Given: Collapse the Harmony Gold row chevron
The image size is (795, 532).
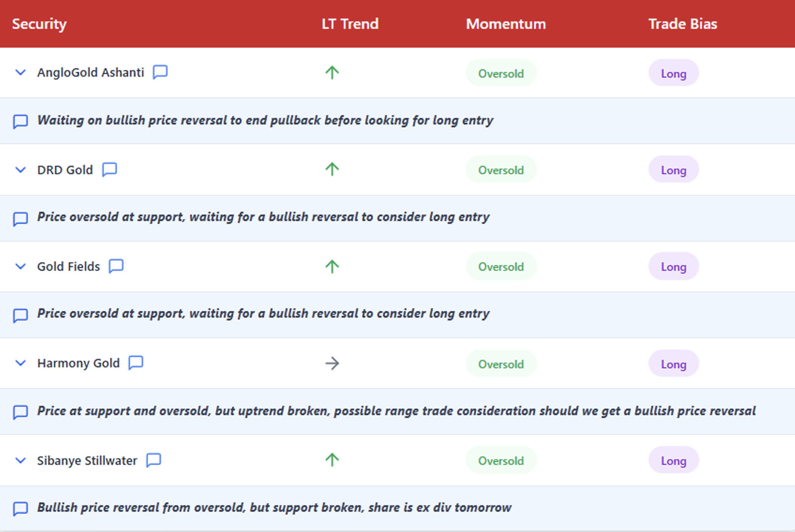Looking at the screenshot, I should coord(21,363).
